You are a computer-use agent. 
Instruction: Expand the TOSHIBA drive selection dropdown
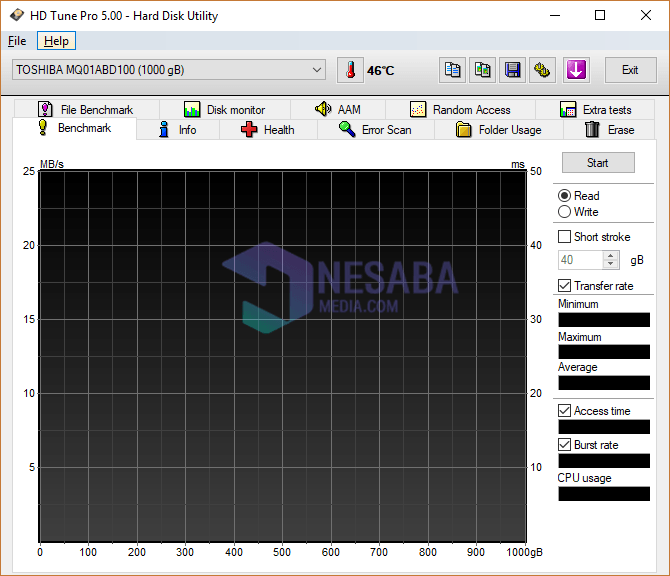point(169,70)
